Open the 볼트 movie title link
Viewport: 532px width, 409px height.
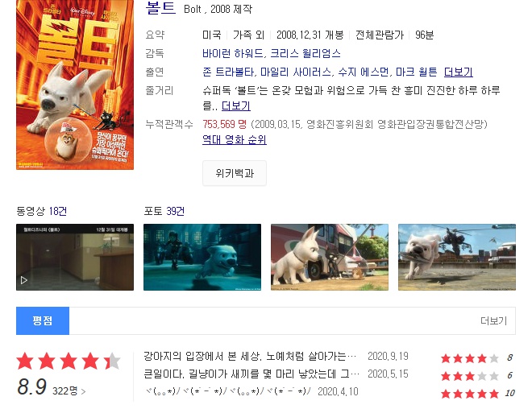point(160,8)
